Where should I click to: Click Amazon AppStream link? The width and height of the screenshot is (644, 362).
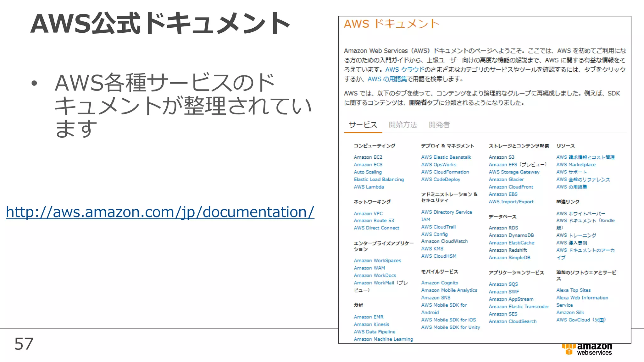(x=511, y=299)
